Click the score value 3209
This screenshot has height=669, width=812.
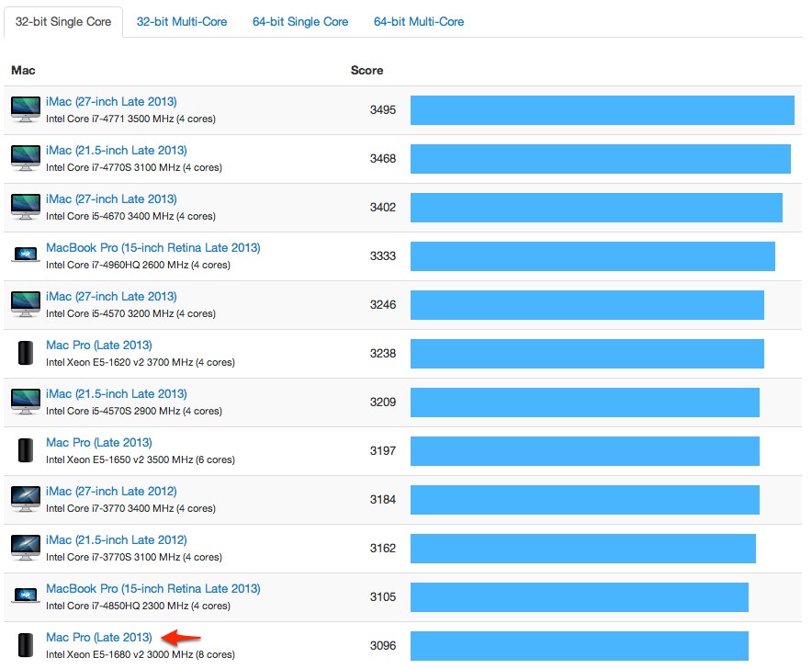click(x=383, y=403)
